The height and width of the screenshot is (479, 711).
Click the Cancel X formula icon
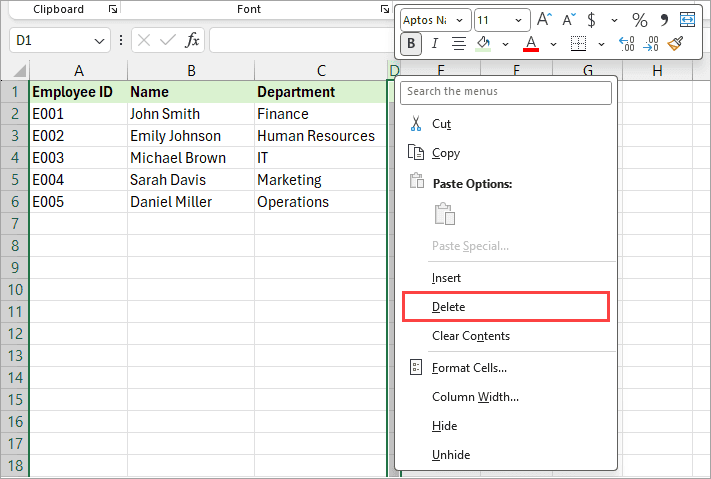(144, 40)
